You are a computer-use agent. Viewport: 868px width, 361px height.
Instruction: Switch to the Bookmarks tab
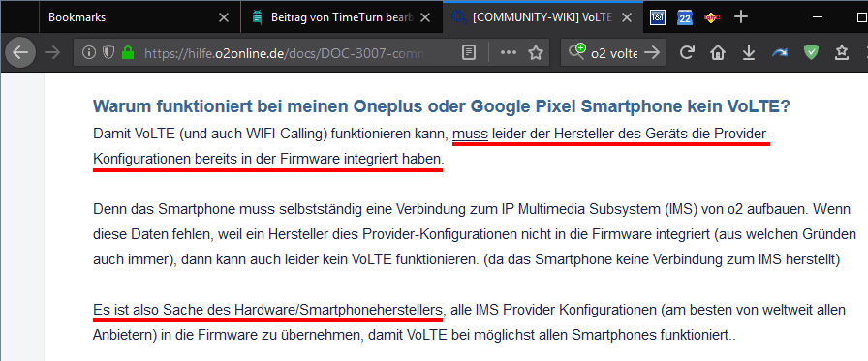point(139,17)
